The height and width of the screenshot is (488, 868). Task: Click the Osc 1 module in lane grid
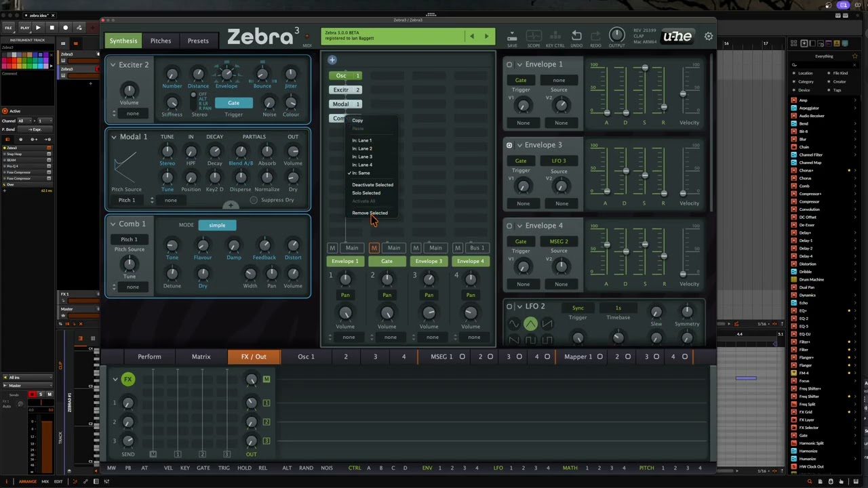tap(345, 75)
